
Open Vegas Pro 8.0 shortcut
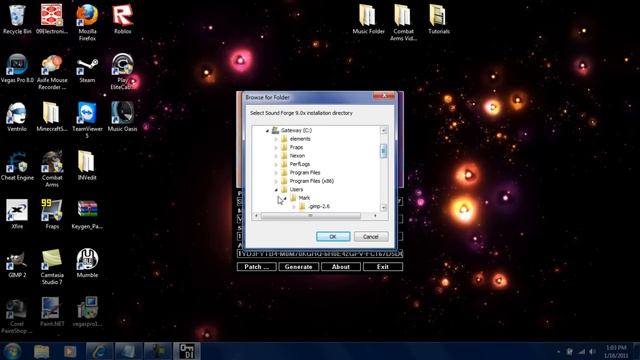(17, 68)
